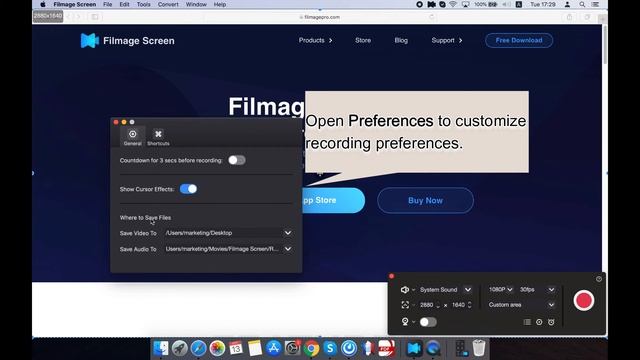
Task: Open the scheduled recording alarm clock icon
Action: (551, 322)
